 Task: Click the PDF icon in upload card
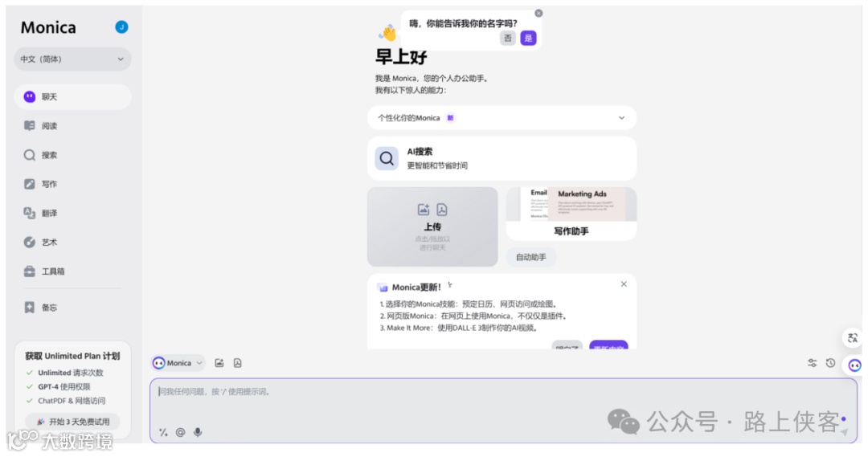442,210
